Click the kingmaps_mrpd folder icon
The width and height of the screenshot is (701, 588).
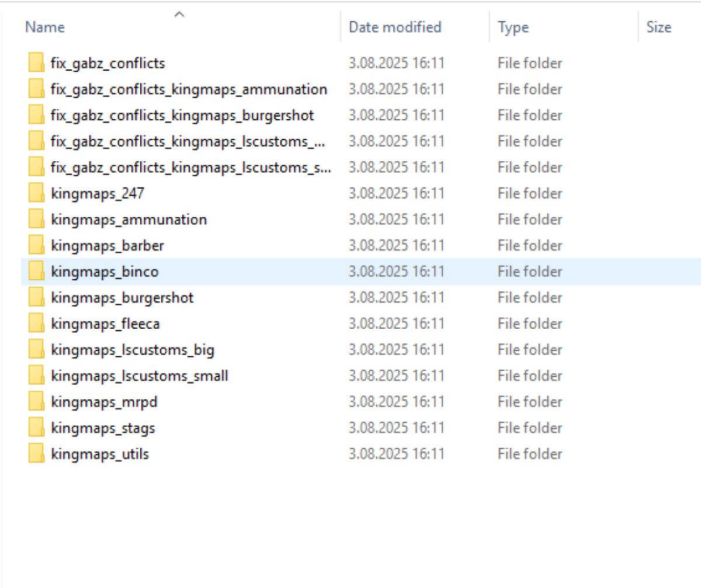pos(36,402)
